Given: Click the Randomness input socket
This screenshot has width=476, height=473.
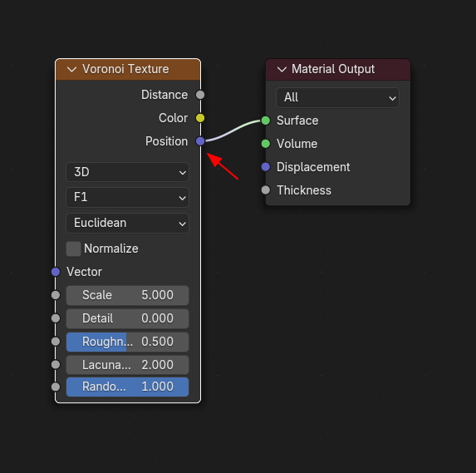Looking at the screenshot, I should [56, 387].
